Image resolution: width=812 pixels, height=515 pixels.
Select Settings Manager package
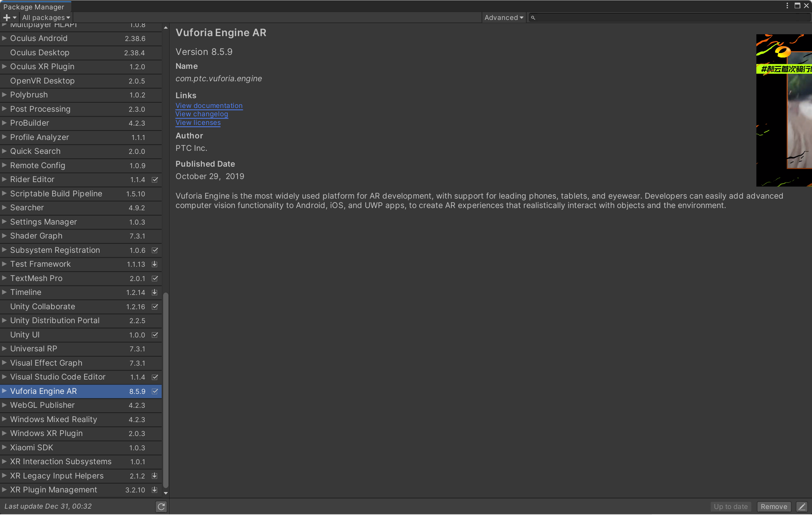pyautogui.click(x=81, y=222)
